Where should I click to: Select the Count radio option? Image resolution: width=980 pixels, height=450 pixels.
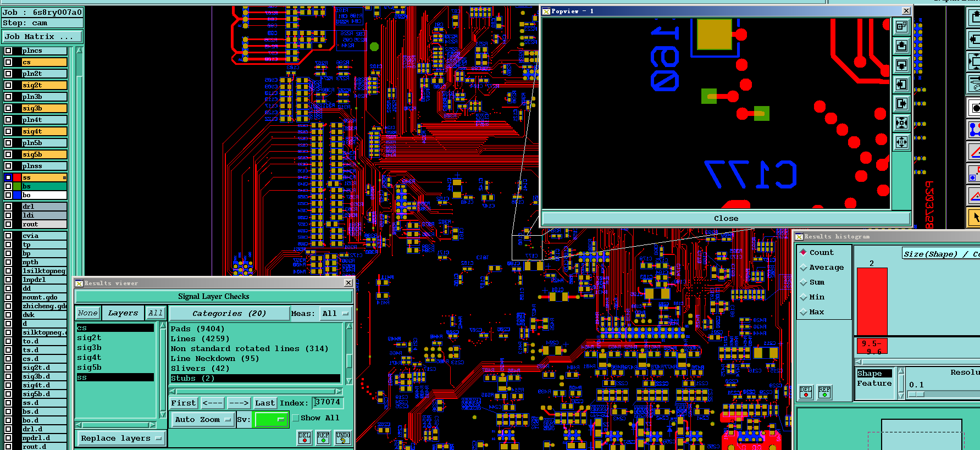(x=804, y=252)
